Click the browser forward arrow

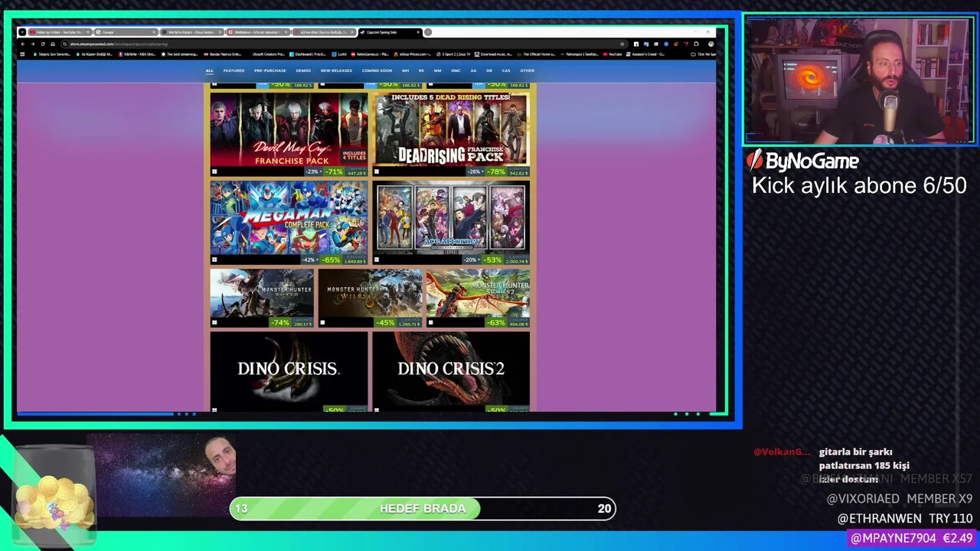coord(33,44)
